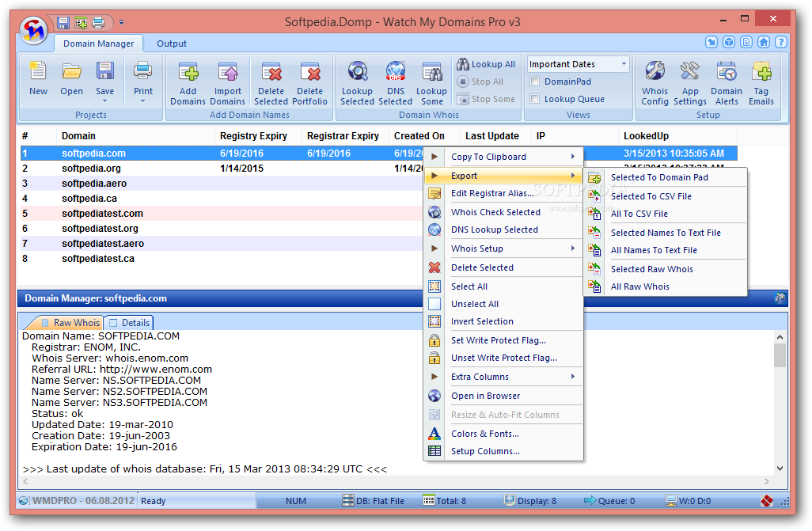Choose All Names To Text File
The image size is (812, 531).
click(x=666, y=250)
